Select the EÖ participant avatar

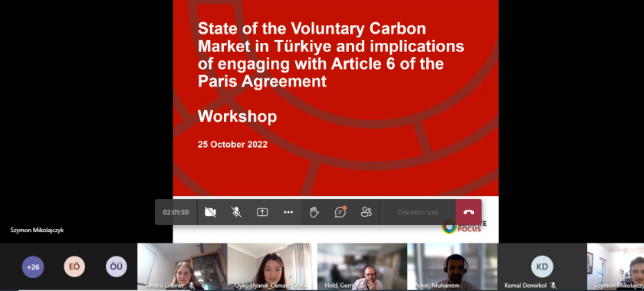click(x=74, y=266)
